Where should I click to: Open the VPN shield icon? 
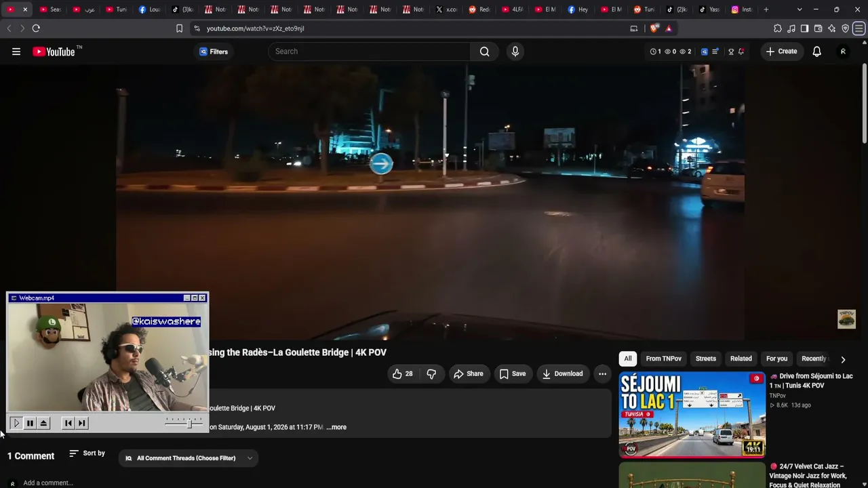(x=845, y=28)
